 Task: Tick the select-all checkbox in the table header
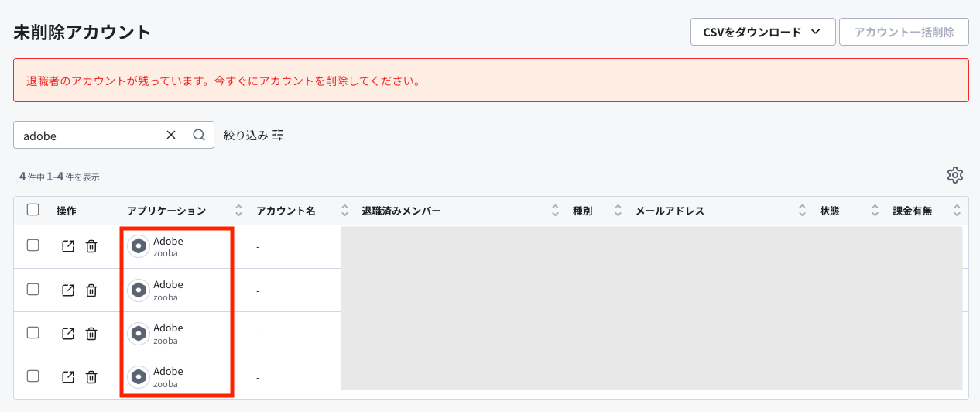click(x=33, y=209)
